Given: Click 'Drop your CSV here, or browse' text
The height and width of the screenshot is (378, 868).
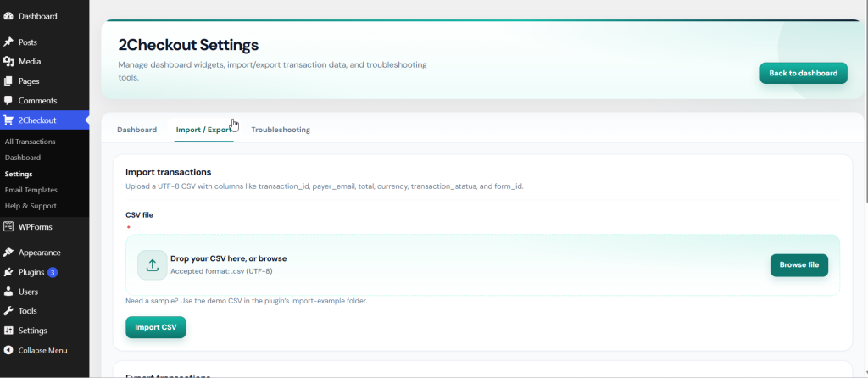Looking at the screenshot, I should (x=228, y=258).
